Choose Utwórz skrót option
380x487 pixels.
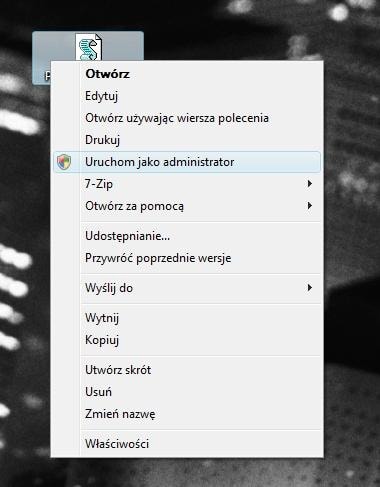point(187,370)
